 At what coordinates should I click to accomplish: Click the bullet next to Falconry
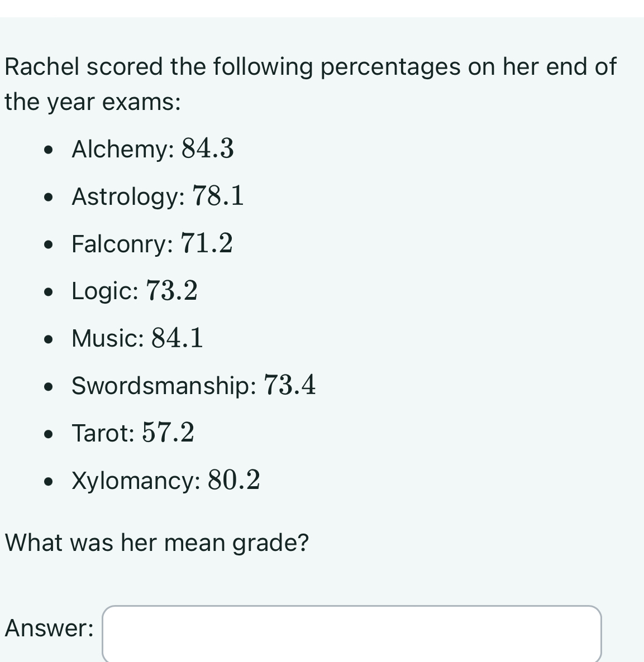[48, 244]
